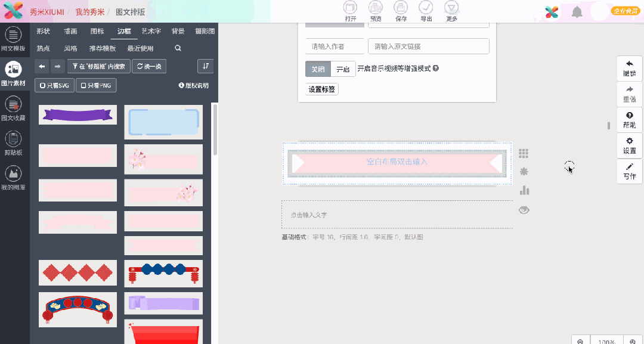Image resolution: width=644 pixels, height=344 pixels.
Task: Click the 重做 redo icon
Action: point(629,94)
